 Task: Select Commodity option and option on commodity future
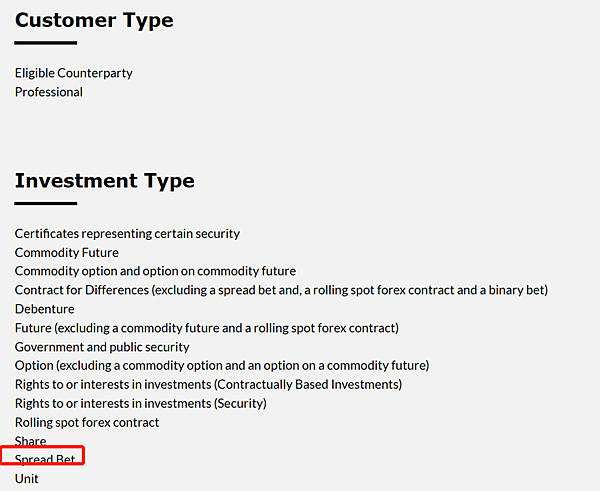point(155,271)
